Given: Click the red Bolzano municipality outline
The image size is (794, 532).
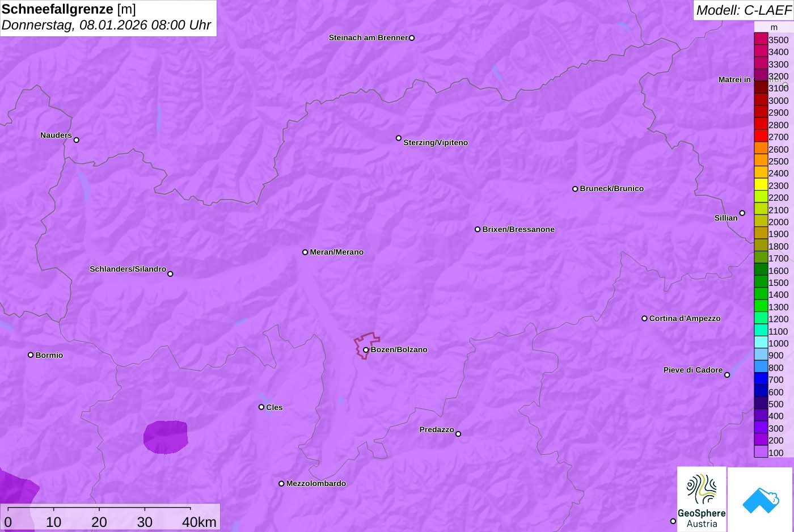Looking at the screenshot, I should tap(367, 345).
